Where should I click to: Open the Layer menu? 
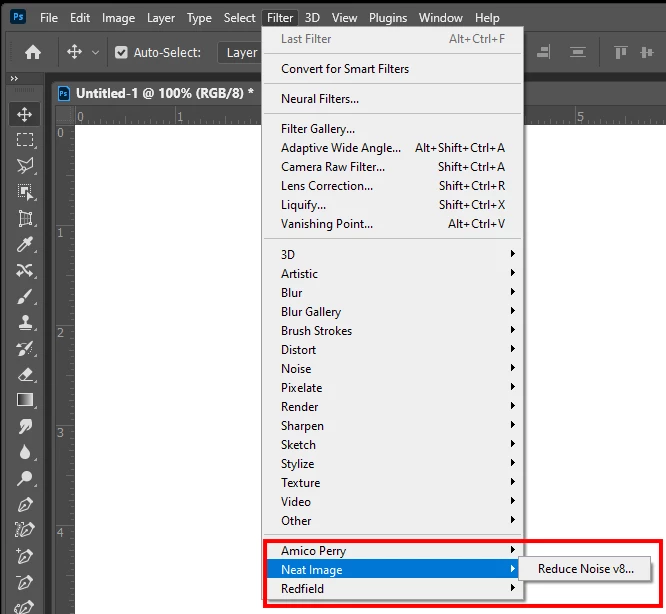(x=161, y=18)
